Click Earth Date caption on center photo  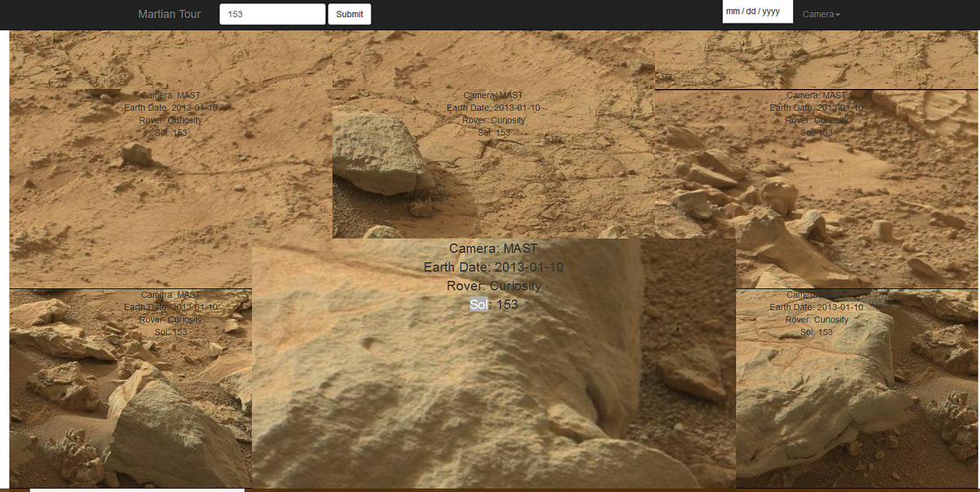[492, 266]
